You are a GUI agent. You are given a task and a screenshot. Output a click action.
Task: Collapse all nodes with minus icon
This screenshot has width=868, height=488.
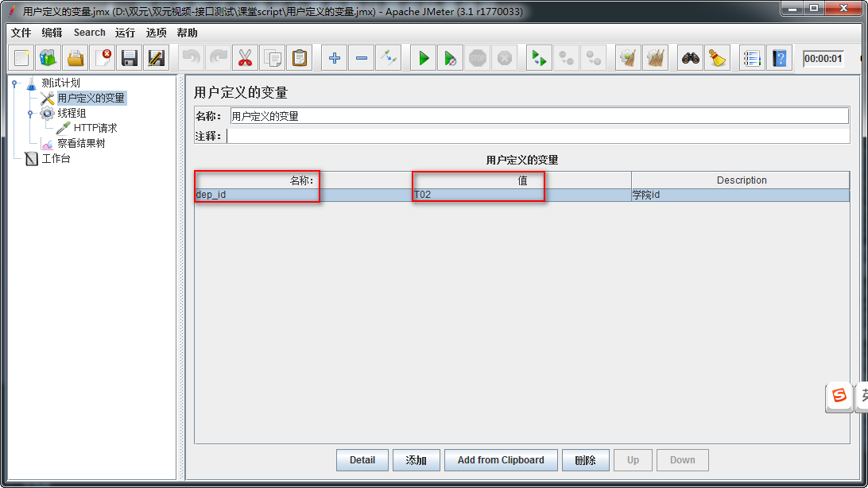click(x=362, y=58)
